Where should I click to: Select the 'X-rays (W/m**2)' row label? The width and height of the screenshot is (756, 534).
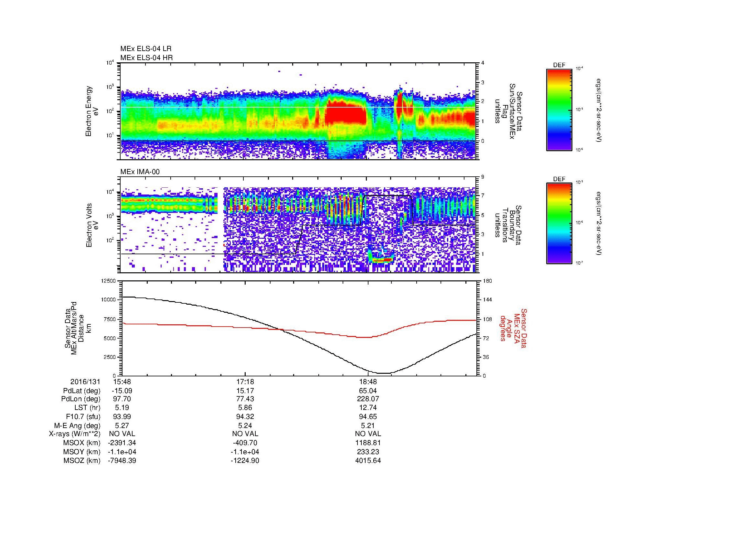tap(74, 434)
